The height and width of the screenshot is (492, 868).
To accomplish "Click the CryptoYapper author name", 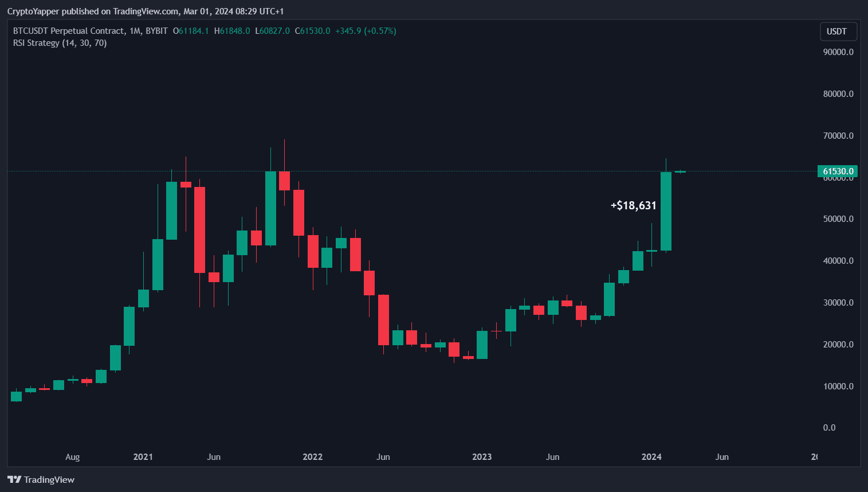I will pos(34,11).
